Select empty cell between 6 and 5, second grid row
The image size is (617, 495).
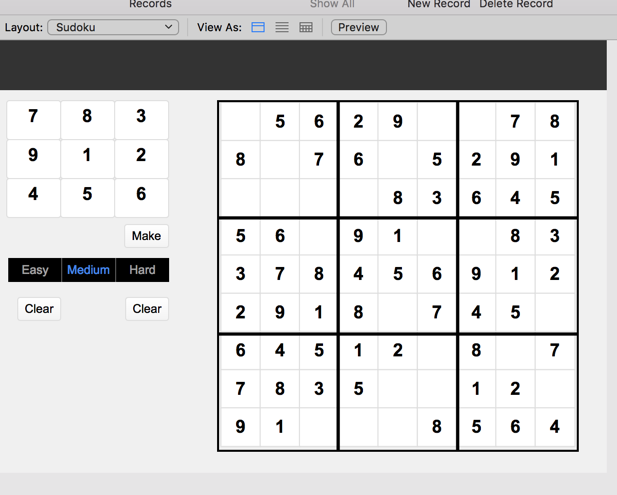398,159
